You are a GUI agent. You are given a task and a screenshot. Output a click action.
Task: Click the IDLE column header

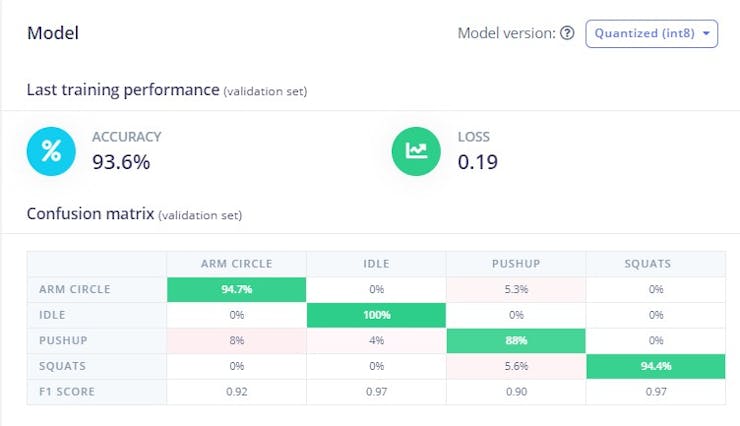coord(376,264)
